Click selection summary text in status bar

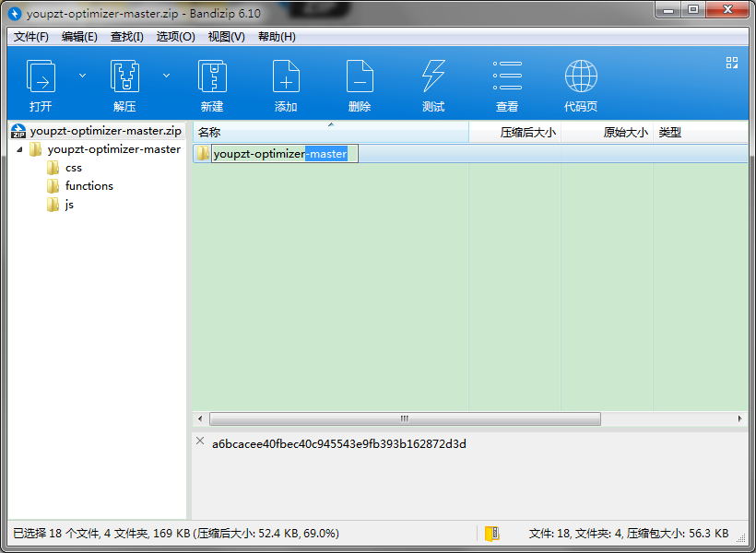click(x=176, y=534)
